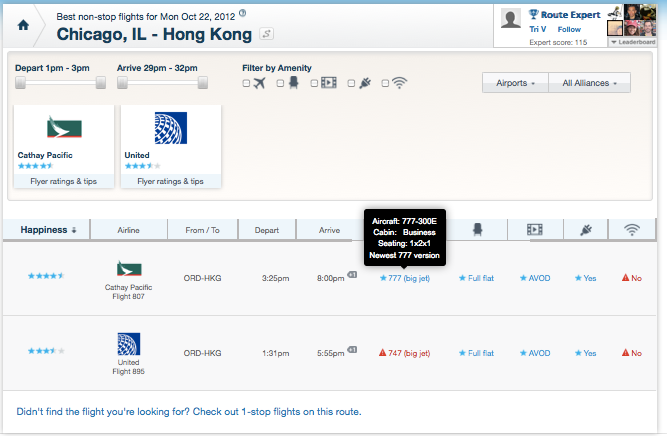The image size is (667, 436).
Task: Tick the seat amenity filter checkbox
Action: pos(280,83)
